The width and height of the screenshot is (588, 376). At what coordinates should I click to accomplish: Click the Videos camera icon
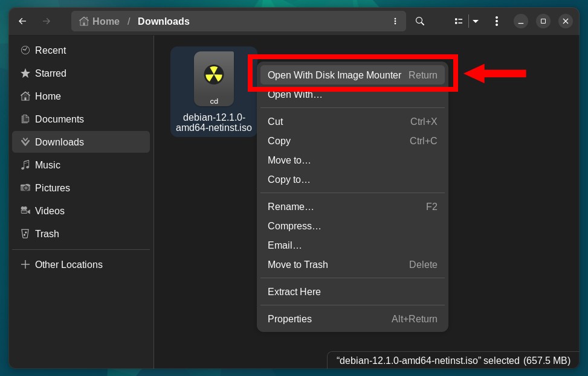[x=25, y=211]
